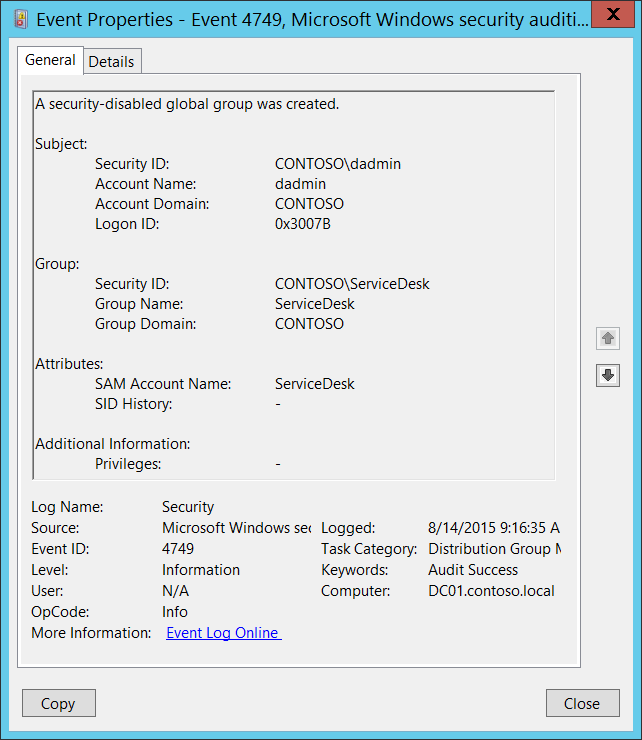
Task: Click the CONTOSO\ServiceDesk group Security ID text
Action: click(x=352, y=284)
